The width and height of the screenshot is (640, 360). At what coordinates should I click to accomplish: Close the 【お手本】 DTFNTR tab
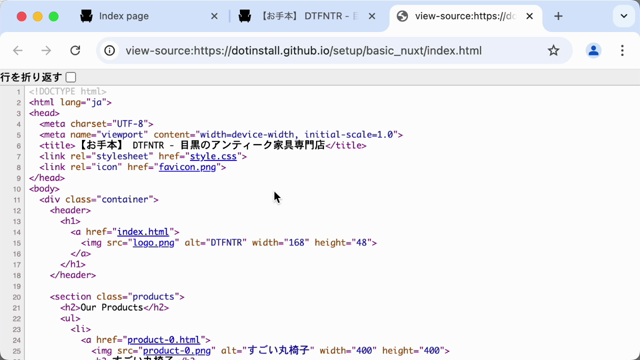tap(372, 16)
